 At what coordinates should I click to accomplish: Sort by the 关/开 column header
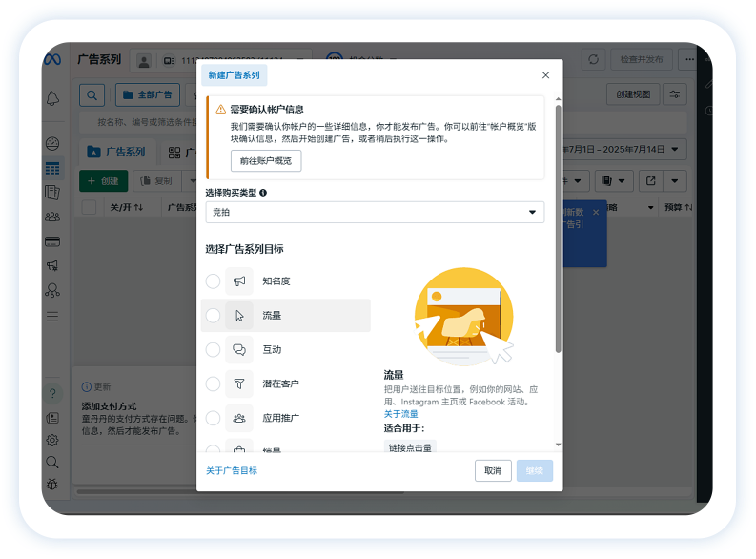click(127, 207)
